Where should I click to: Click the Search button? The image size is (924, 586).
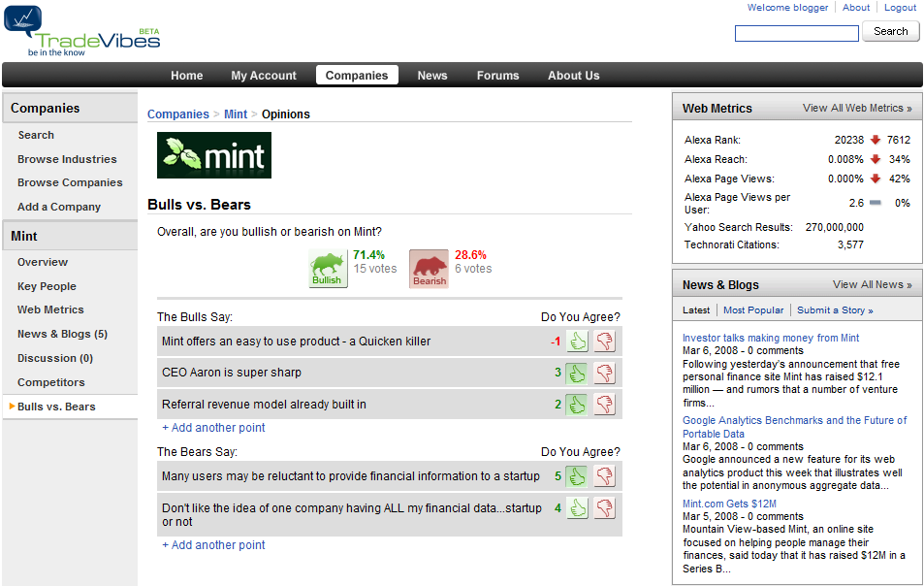(x=890, y=31)
